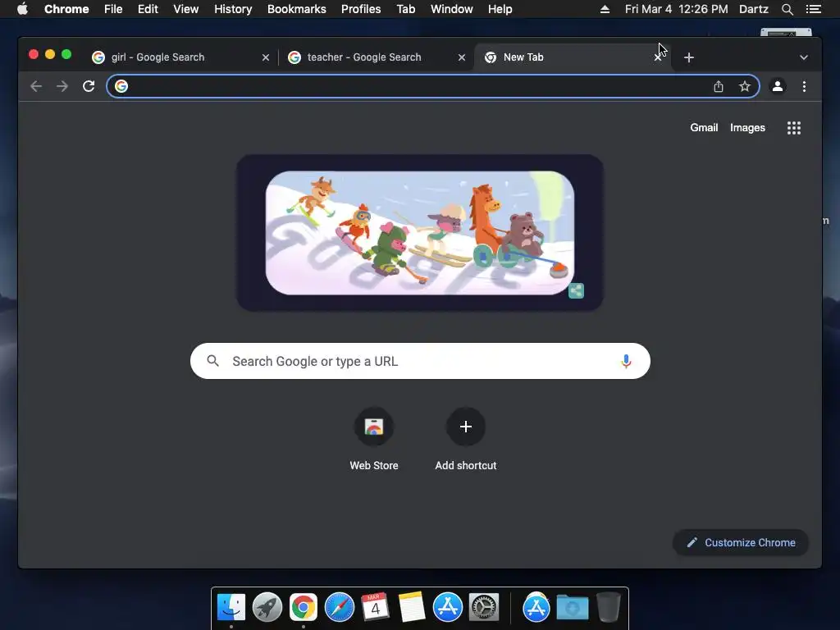Image resolution: width=840 pixels, height=630 pixels.
Task: Open the View menu
Action: point(186,9)
